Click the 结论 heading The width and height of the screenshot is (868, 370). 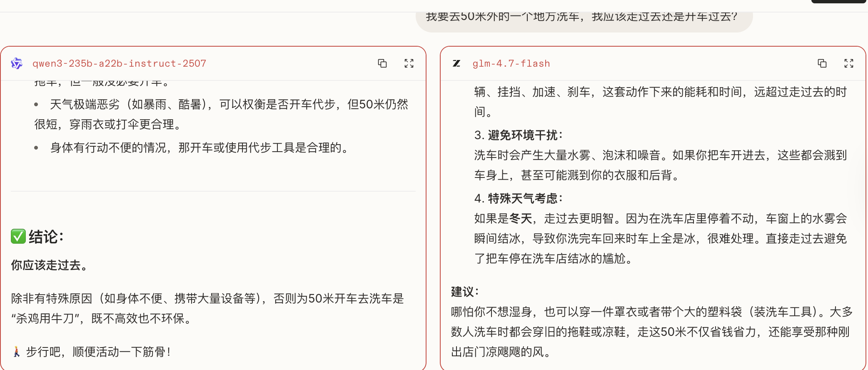click(x=46, y=237)
